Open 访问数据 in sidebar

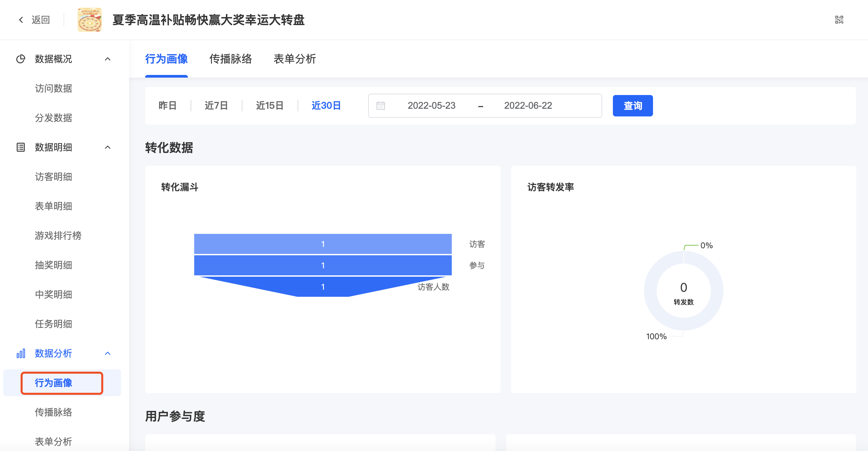coord(53,88)
